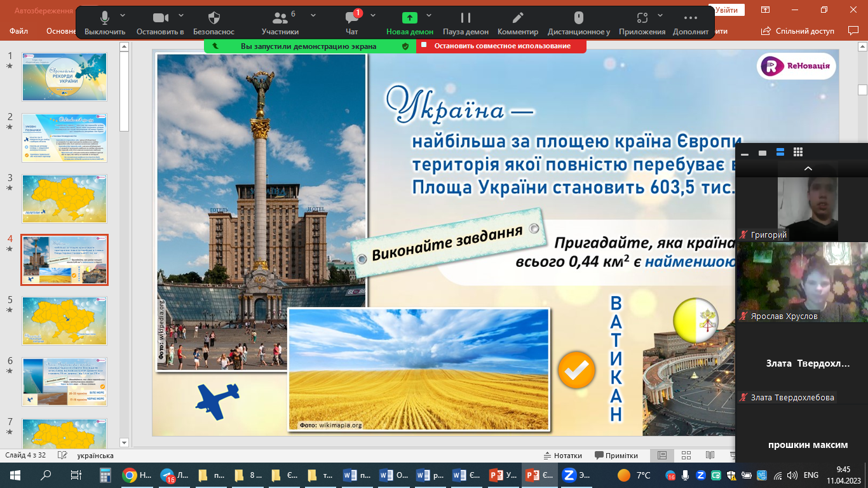Switch Zoom video panel to minimized strip view
This screenshot has width=868, height=488.
click(745, 152)
